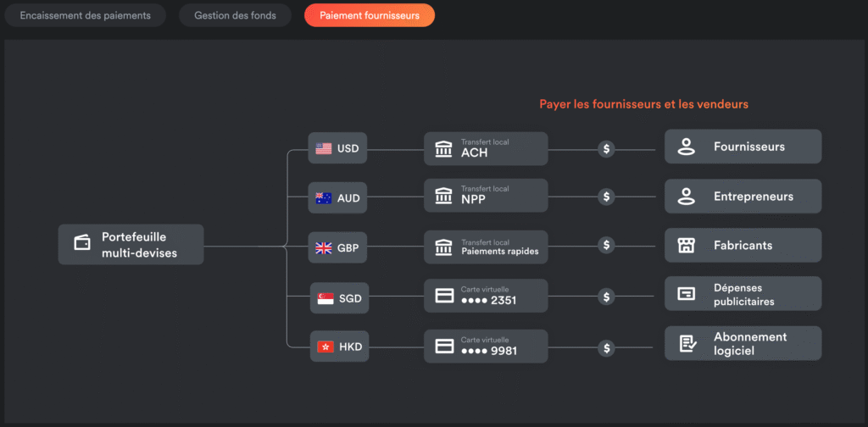Click the wallet icon beside Portefeuille multi-devises
Image resolution: width=868 pixels, height=427 pixels.
click(x=82, y=243)
